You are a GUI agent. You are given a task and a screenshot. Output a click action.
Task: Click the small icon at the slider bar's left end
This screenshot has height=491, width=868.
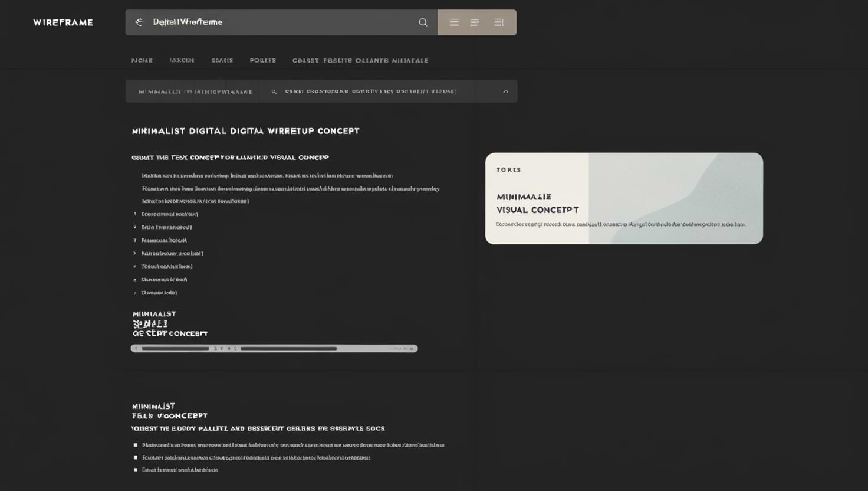(x=136, y=349)
